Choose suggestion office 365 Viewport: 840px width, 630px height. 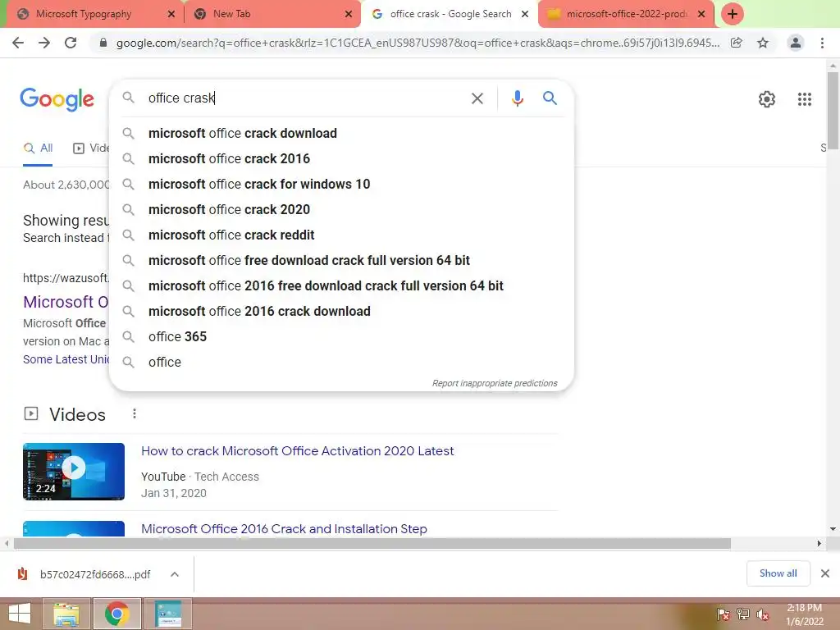pos(341,336)
